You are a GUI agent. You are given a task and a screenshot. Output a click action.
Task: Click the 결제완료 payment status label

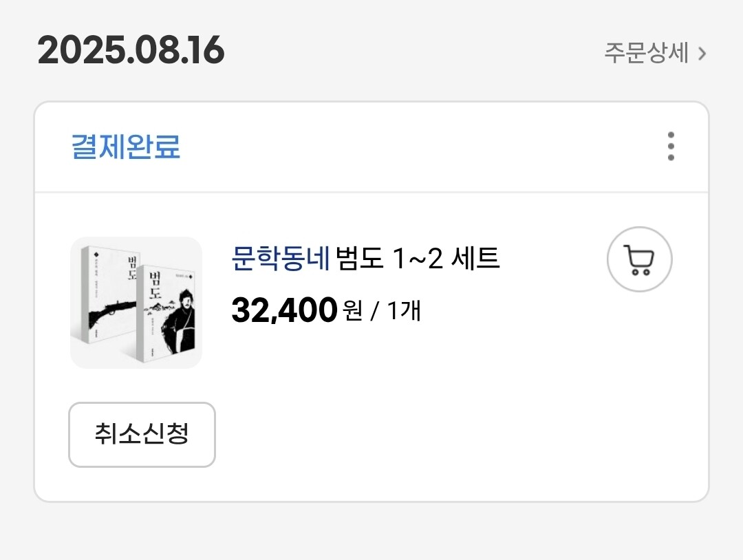(126, 147)
